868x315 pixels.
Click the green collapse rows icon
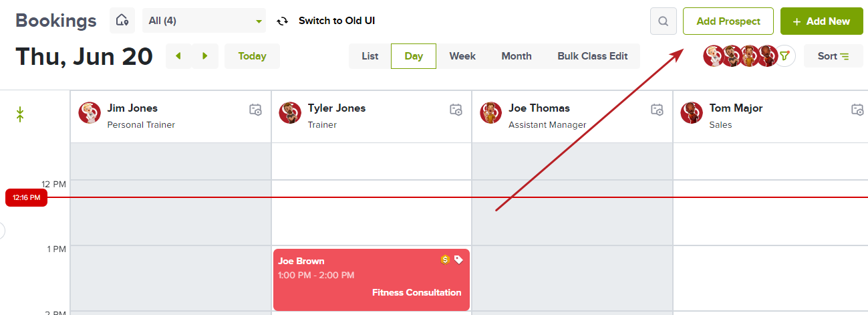coord(20,114)
